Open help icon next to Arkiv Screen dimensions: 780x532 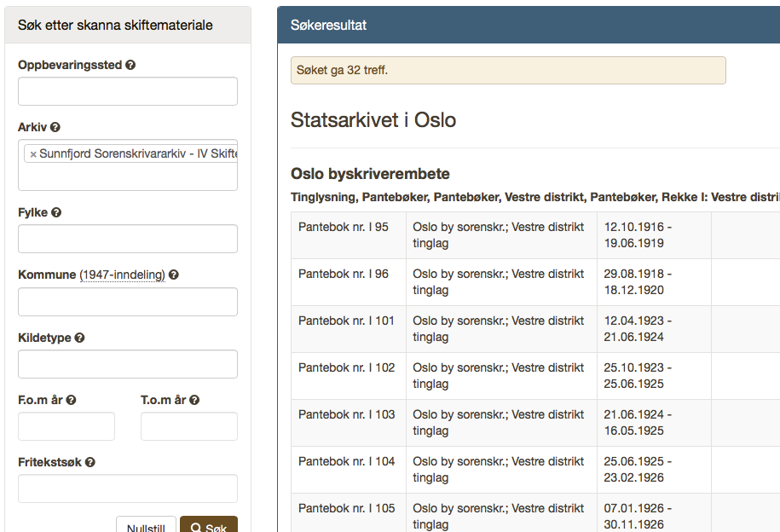pyautogui.click(x=55, y=127)
